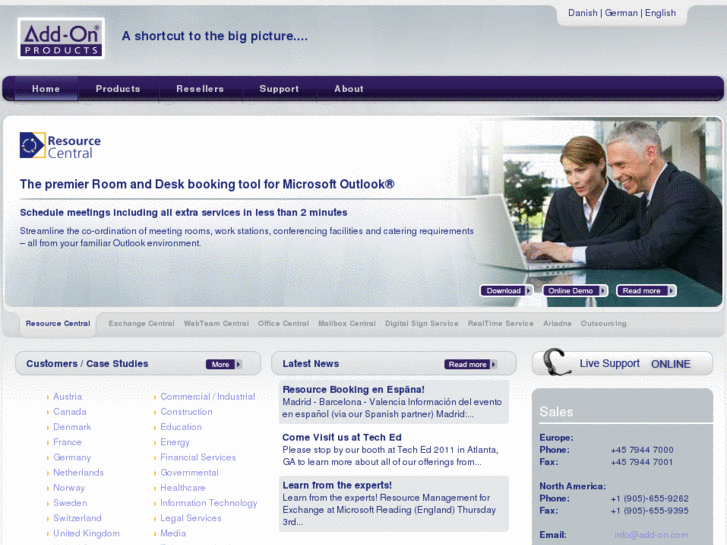Select the WebTeam Central tab

216,323
